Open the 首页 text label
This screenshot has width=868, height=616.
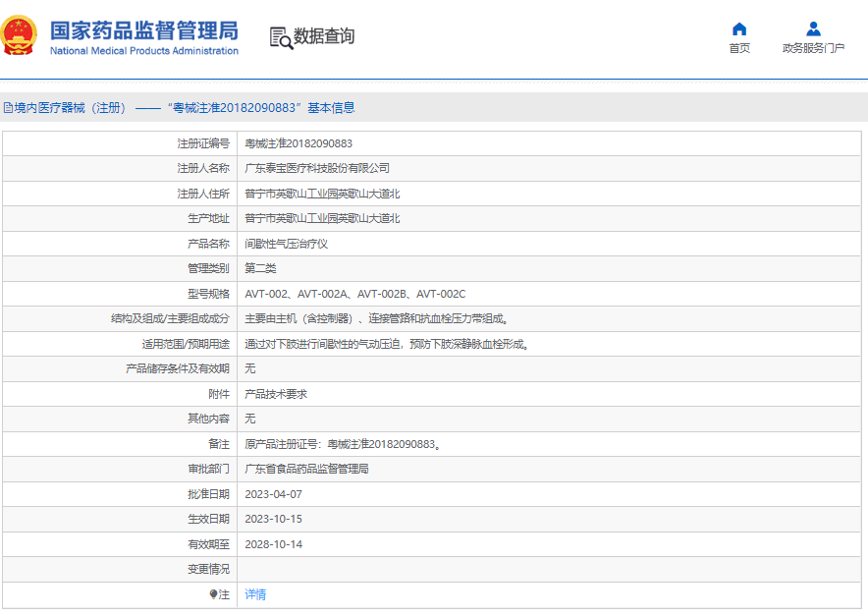coord(739,48)
